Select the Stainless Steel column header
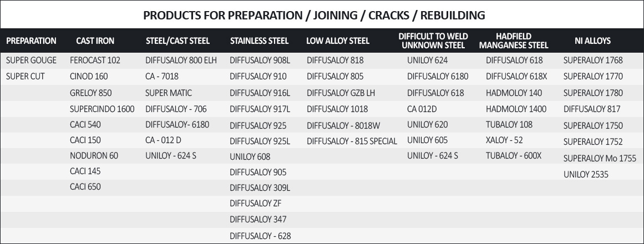 click(259, 40)
